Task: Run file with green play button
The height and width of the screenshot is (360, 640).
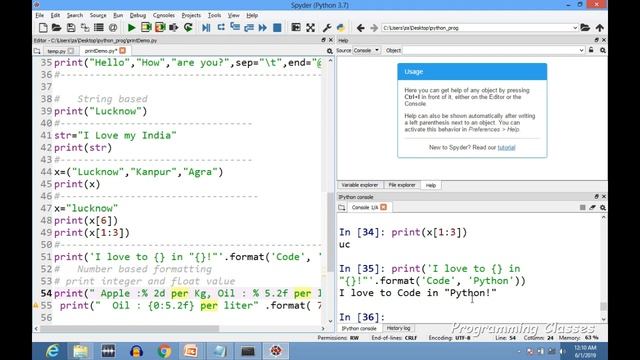Action: pos(131,28)
